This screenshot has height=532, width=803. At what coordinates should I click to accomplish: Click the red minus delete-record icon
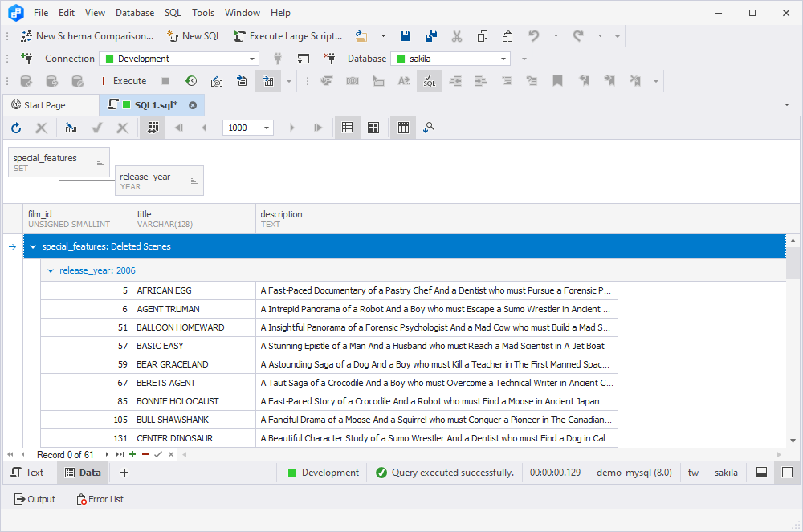click(145, 454)
